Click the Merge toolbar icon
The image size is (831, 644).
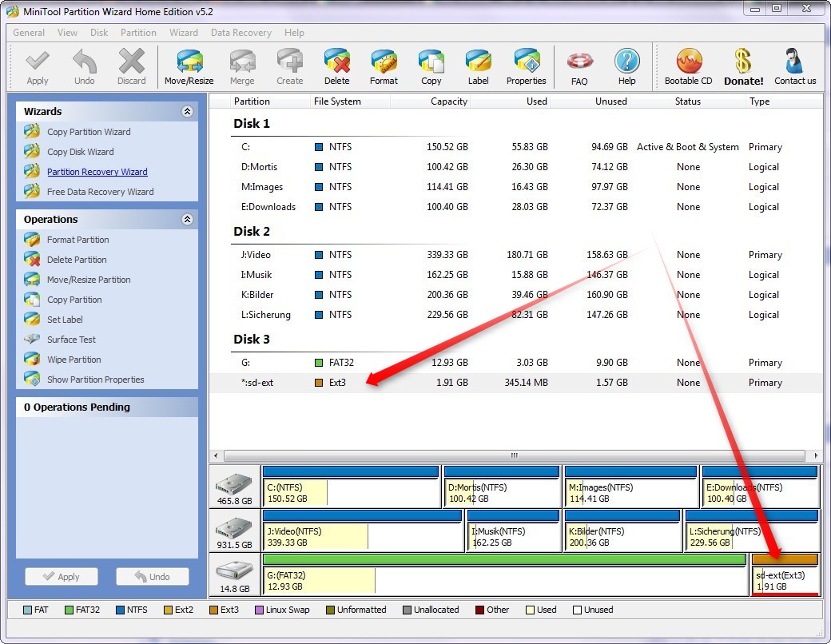pyautogui.click(x=242, y=61)
